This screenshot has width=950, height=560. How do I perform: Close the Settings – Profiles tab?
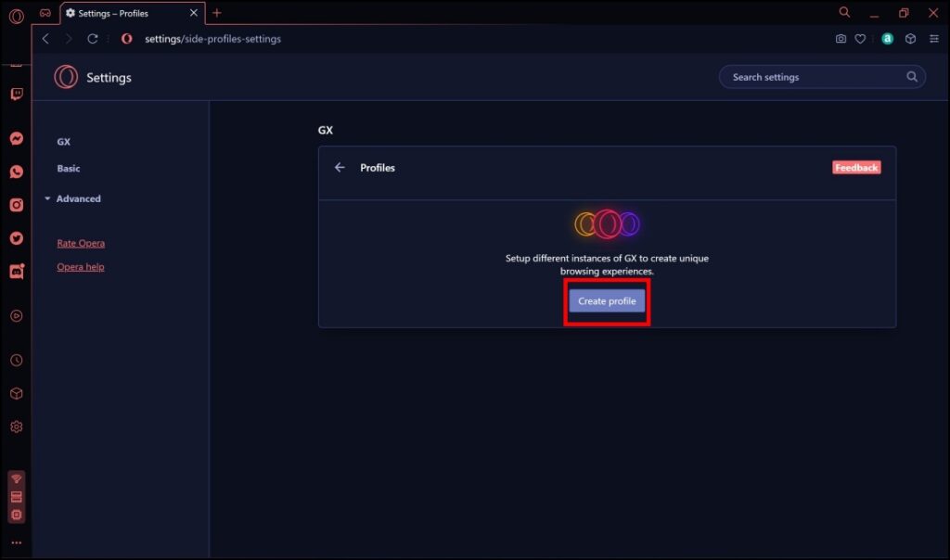[x=193, y=13]
